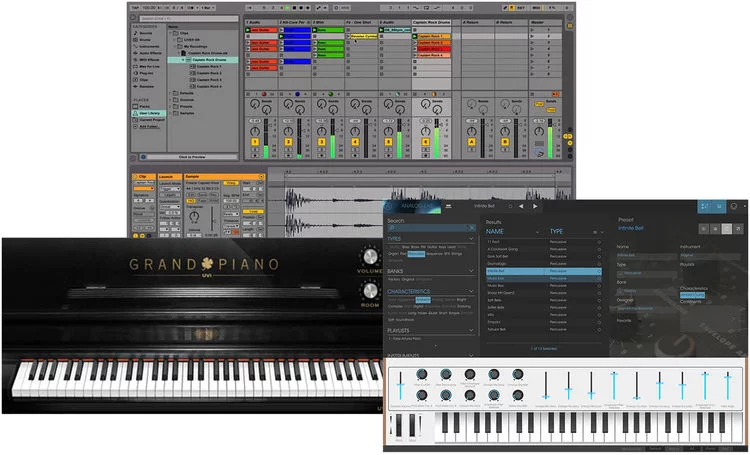Viewport: 750px width, 455px height.
Task: Click track 1 pan knob in Ableton mixer
Action: pos(255,131)
